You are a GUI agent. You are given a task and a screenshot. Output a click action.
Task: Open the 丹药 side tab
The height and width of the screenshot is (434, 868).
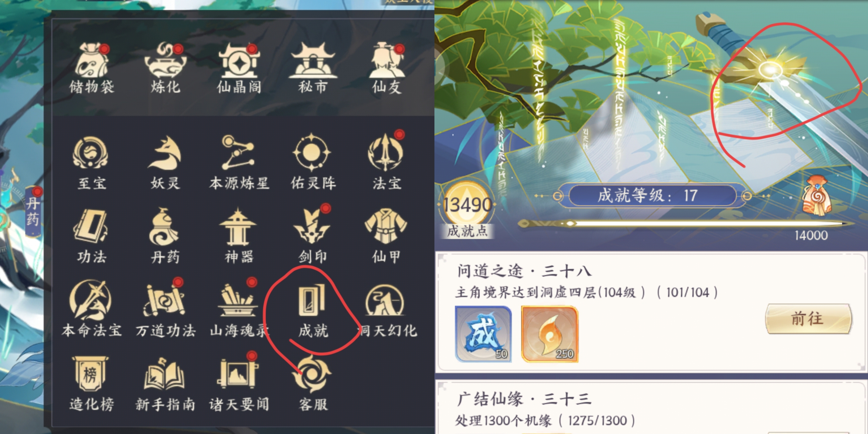(33, 211)
